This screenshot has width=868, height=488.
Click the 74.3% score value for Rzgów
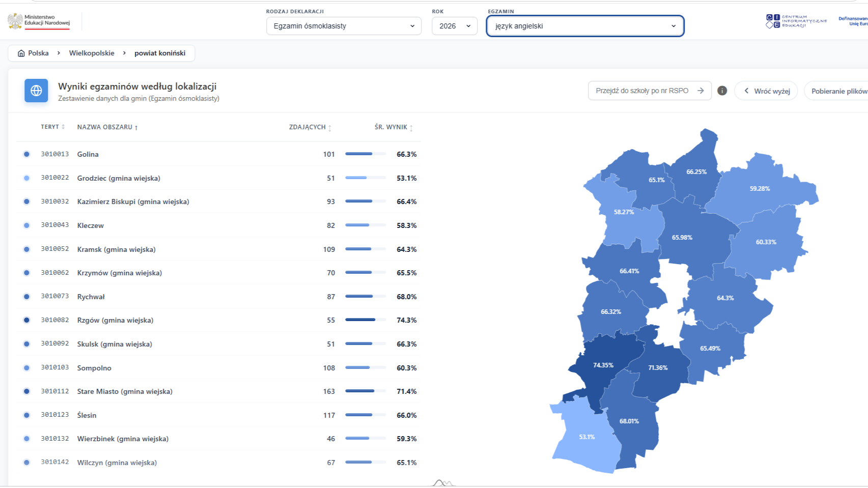407,320
